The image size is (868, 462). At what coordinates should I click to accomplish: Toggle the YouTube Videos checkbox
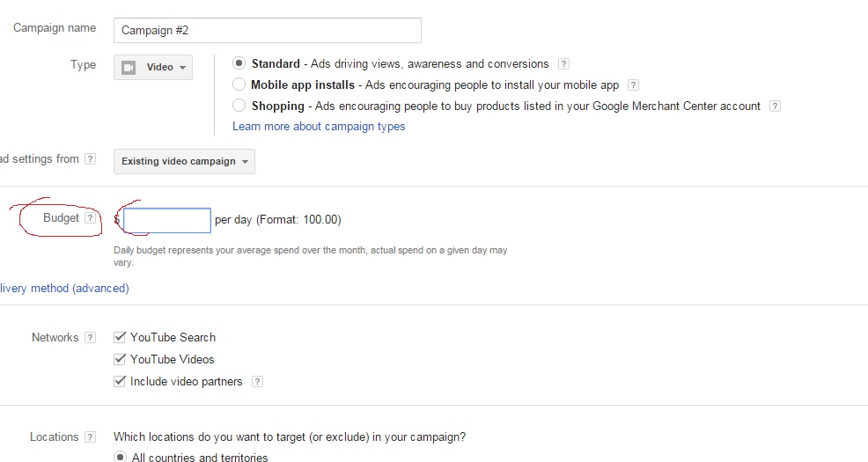coord(120,359)
